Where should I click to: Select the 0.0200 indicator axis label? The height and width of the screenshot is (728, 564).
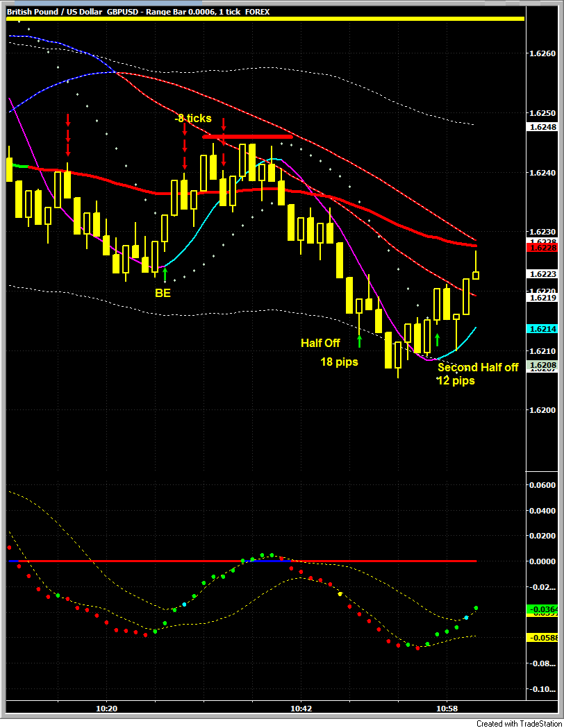pos(542,536)
